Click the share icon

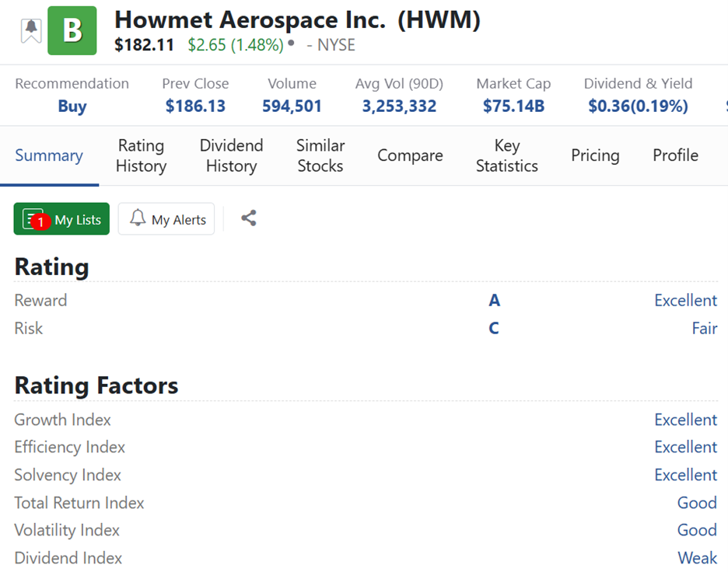tap(248, 218)
